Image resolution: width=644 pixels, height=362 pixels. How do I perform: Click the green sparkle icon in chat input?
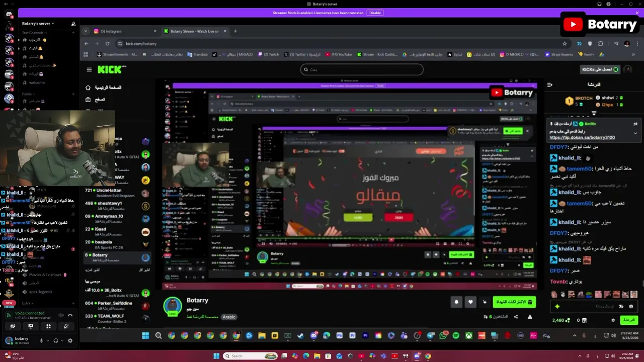click(557, 306)
